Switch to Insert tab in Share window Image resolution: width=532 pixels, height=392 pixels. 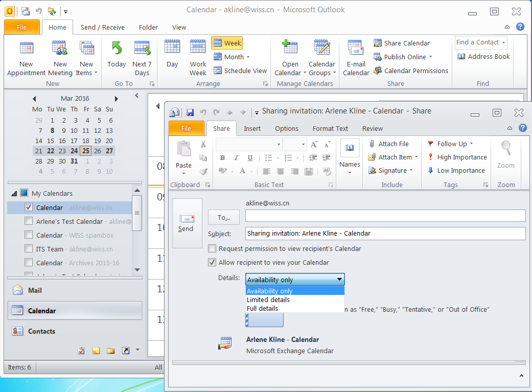(x=252, y=128)
